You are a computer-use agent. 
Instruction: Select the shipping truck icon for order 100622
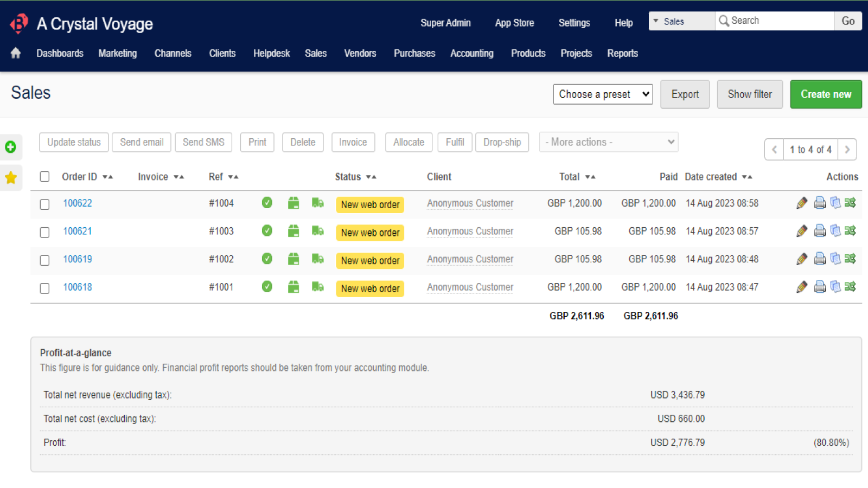[x=318, y=203]
